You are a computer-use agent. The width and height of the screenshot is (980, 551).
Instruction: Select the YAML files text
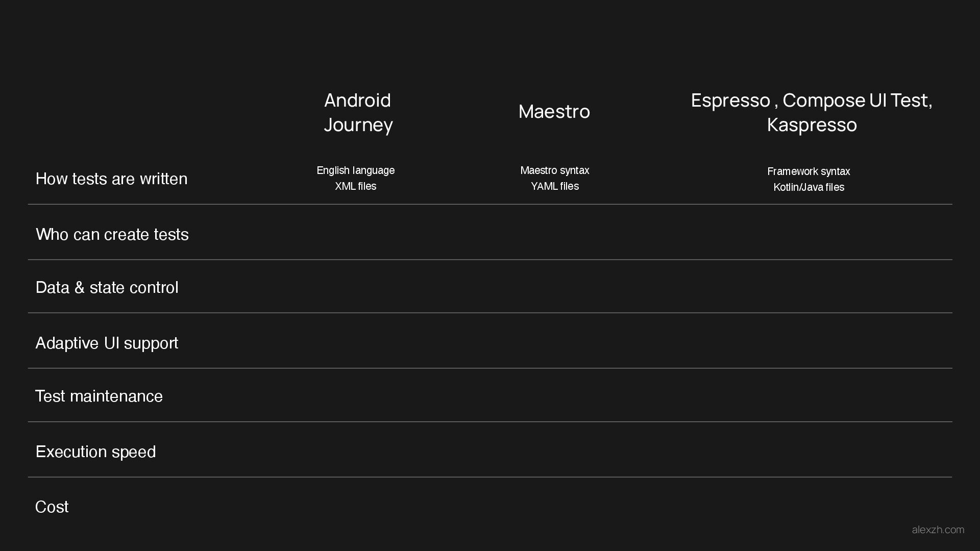click(555, 186)
